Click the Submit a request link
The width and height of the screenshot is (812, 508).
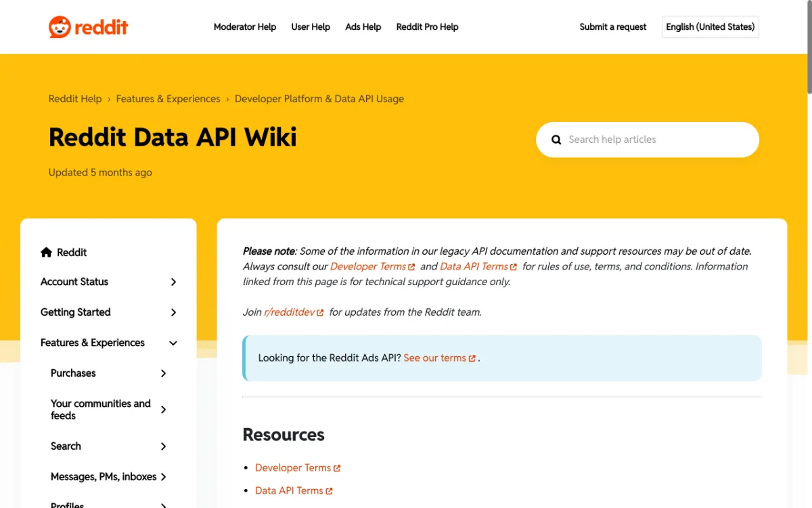click(613, 27)
